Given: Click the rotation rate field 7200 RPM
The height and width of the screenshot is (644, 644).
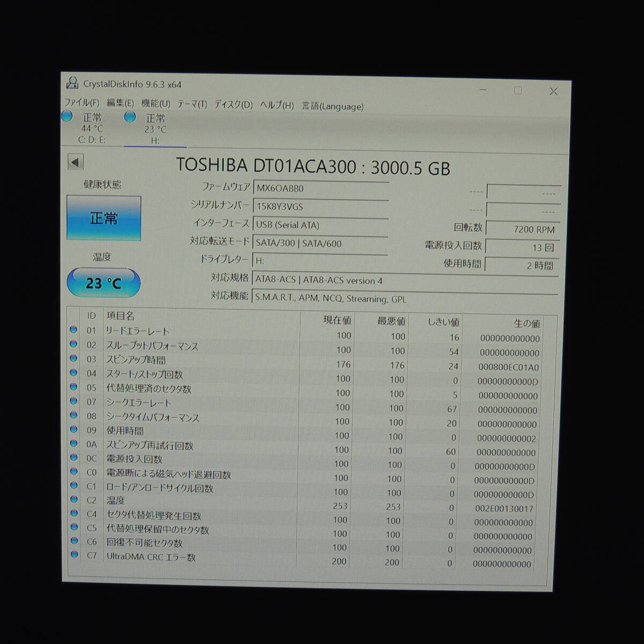Looking at the screenshot, I should [523, 229].
